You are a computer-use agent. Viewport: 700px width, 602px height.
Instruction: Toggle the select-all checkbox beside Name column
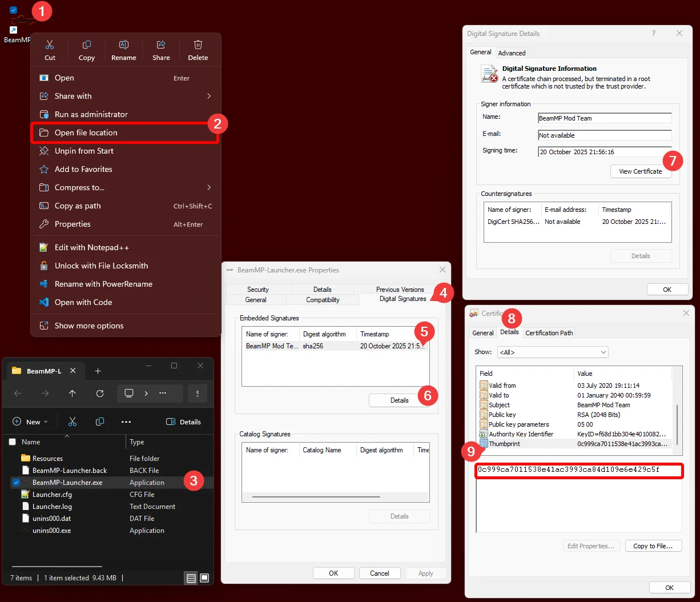(x=13, y=442)
